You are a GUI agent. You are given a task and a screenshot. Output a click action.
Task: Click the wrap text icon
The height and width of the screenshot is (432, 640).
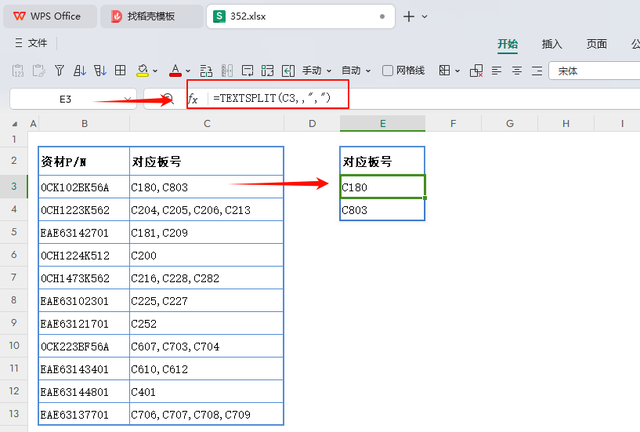tap(247, 71)
